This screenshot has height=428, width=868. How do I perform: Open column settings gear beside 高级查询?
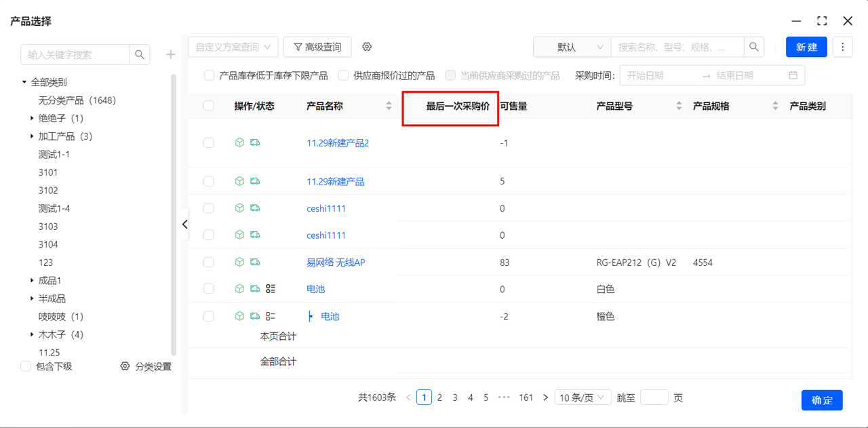tap(367, 47)
